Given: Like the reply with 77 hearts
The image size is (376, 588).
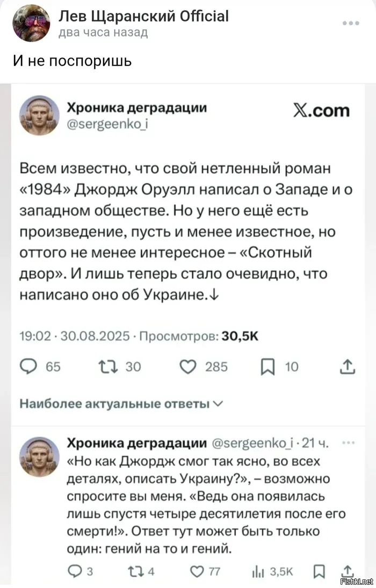Looking at the screenshot, I should pos(197,571).
